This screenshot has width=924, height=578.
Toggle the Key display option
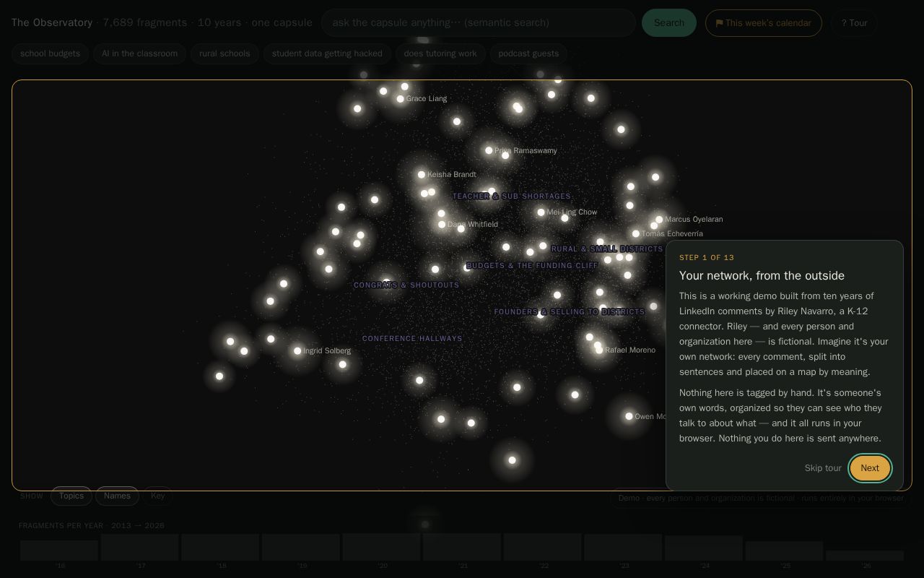[x=157, y=496]
